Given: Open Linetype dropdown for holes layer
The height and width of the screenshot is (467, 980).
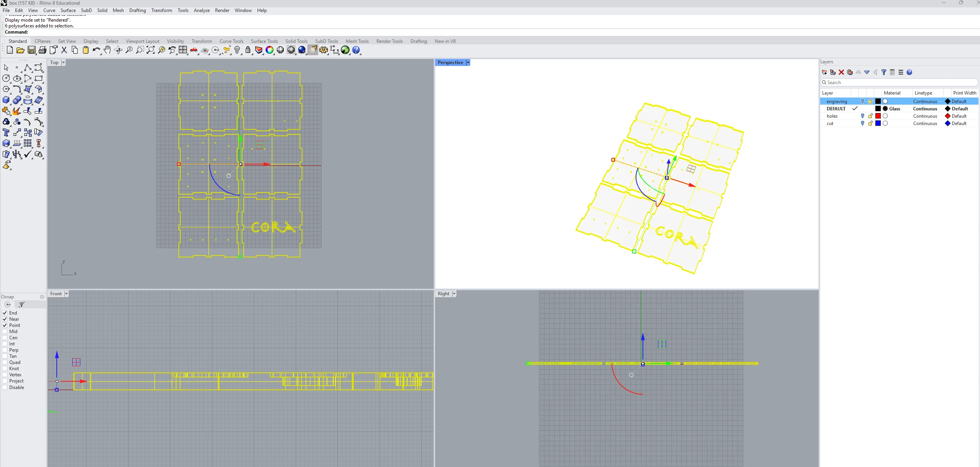Looking at the screenshot, I should pos(925,116).
